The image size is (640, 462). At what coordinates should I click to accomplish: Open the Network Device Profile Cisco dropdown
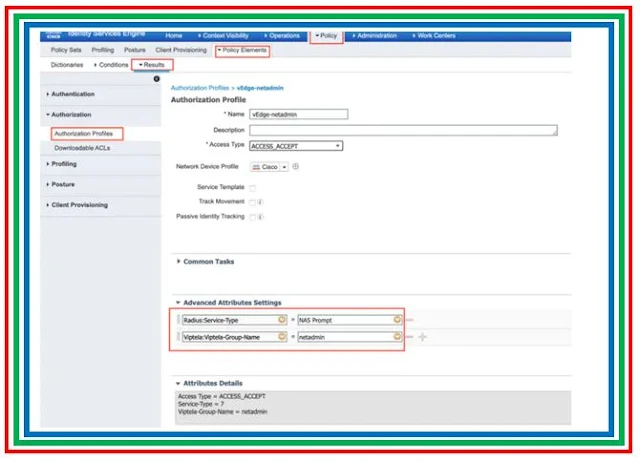[x=269, y=167]
